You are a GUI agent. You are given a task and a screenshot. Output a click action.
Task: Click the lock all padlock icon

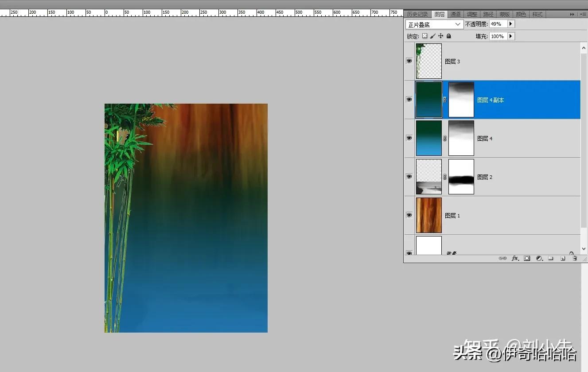point(448,36)
